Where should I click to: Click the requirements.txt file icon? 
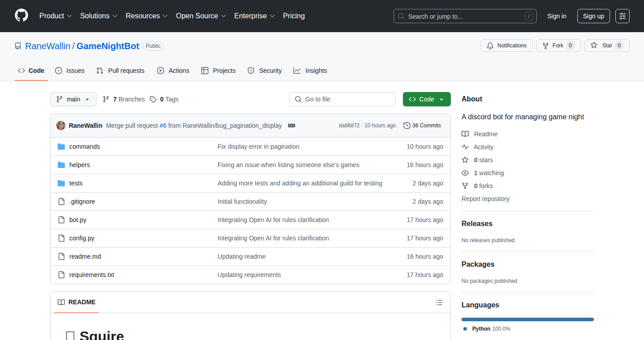pos(61,275)
